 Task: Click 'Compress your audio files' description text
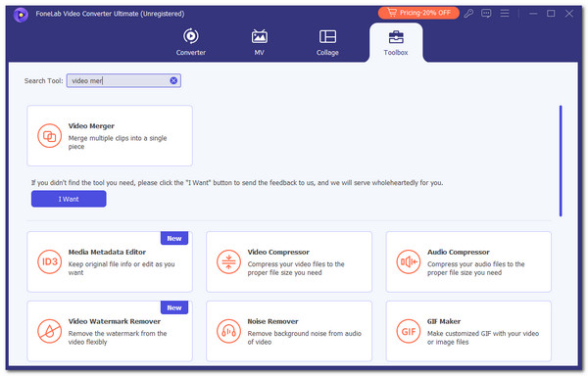476,268
